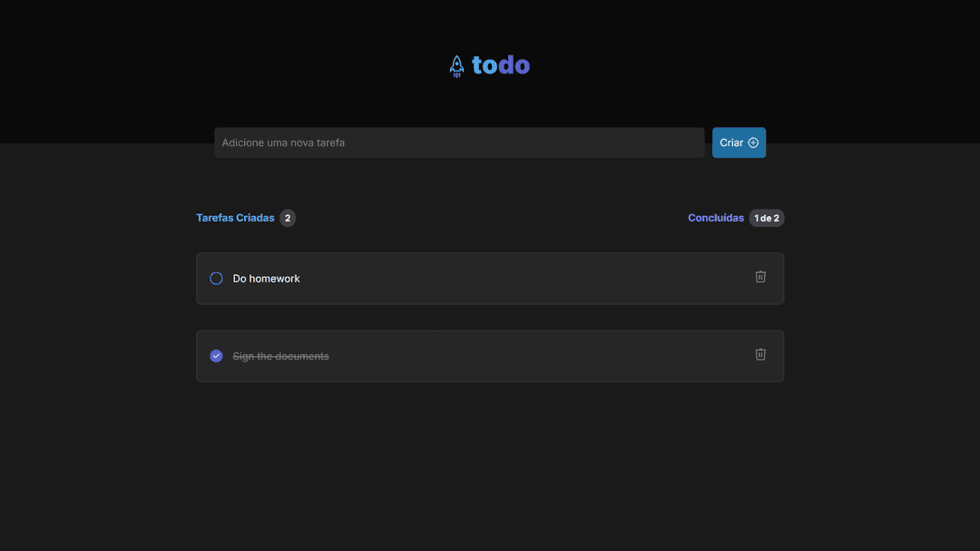Click the "Adicione uma nova tarefa" input field
Screen dimensions: 980x551
(x=458, y=143)
